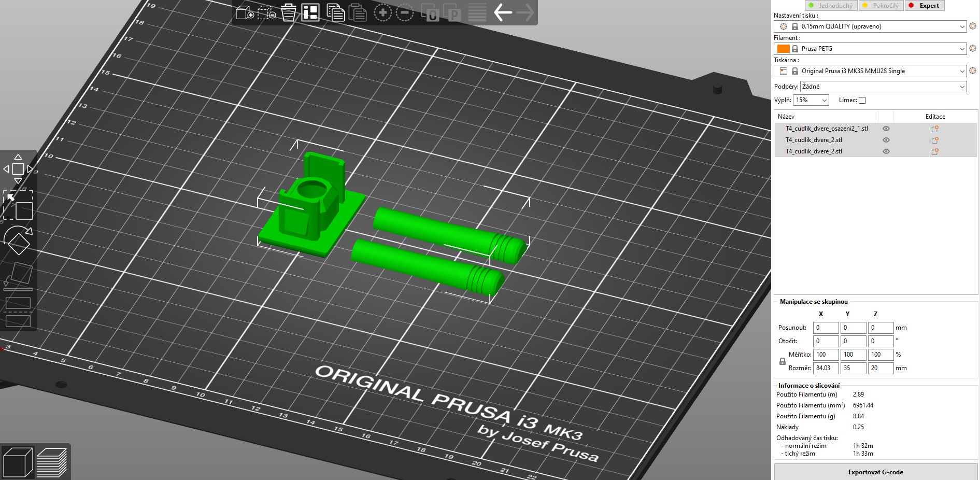Click the Měřítko Z scale field
This screenshot has width=980, height=480.
880,355
